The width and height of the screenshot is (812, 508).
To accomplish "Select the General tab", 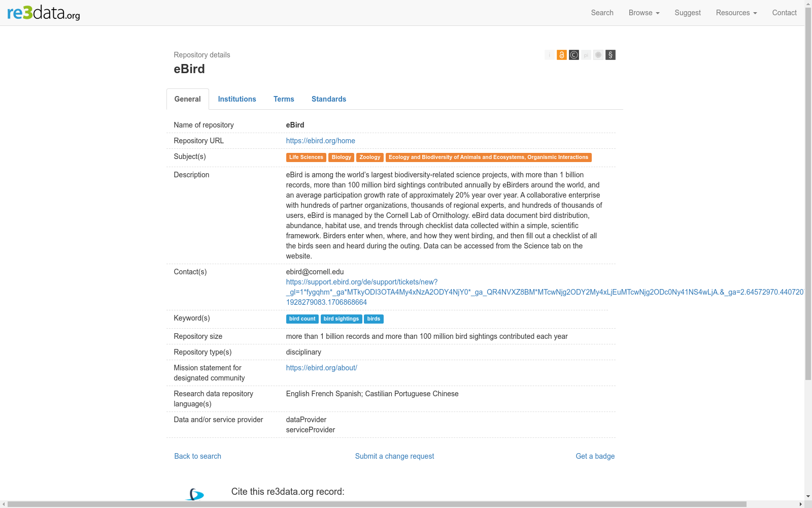I will (x=188, y=99).
